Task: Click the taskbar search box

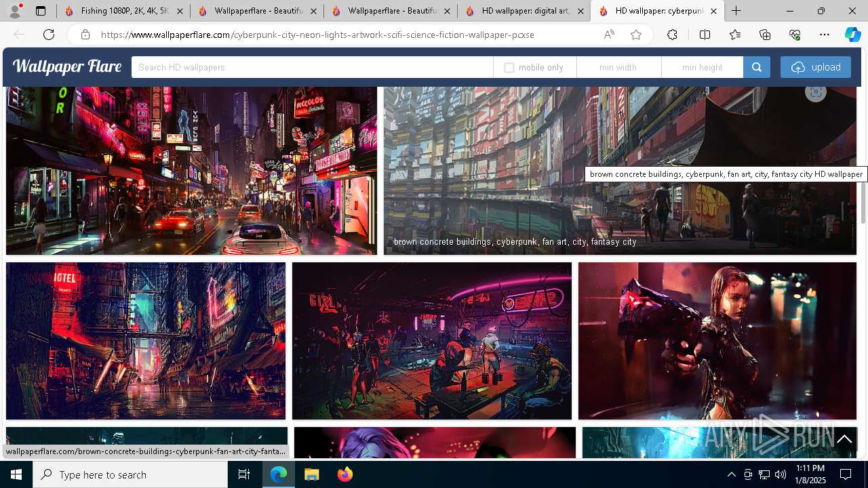Action: [130, 474]
